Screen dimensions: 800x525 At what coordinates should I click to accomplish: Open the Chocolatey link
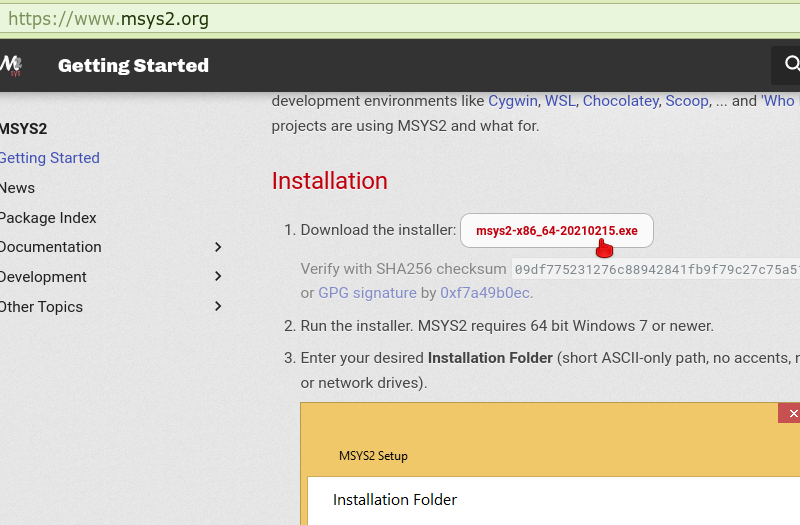620,101
